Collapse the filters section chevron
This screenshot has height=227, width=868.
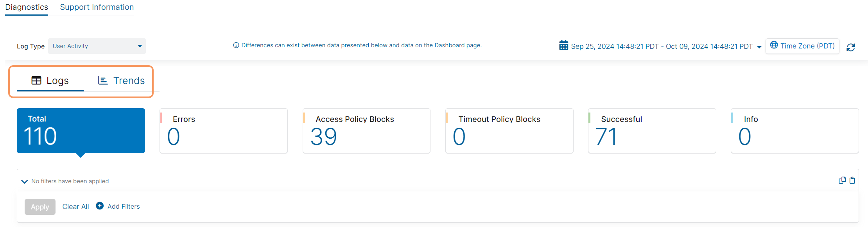point(24,181)
